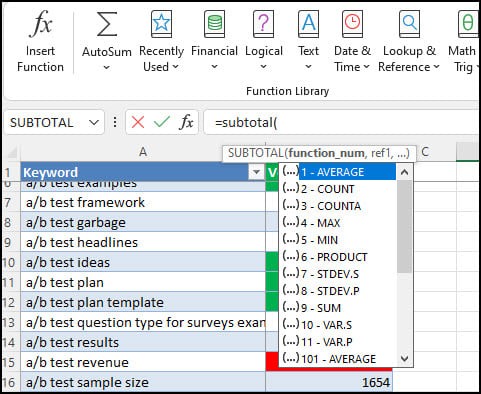Viewport: 481px width, 394px height.
Task: Expand the AutoSum dropdown arrow
Action: coord(107,68)
